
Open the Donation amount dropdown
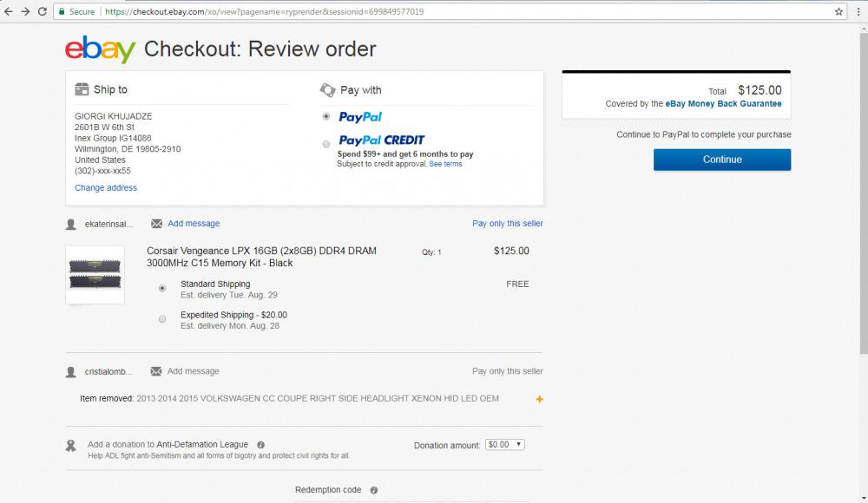point(505,444)
